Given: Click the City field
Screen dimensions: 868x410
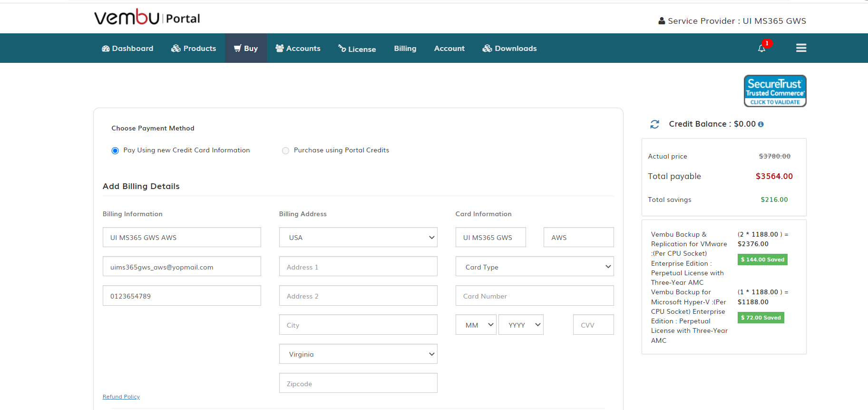Looking at the screenshot, I should (x=358, y=325).
